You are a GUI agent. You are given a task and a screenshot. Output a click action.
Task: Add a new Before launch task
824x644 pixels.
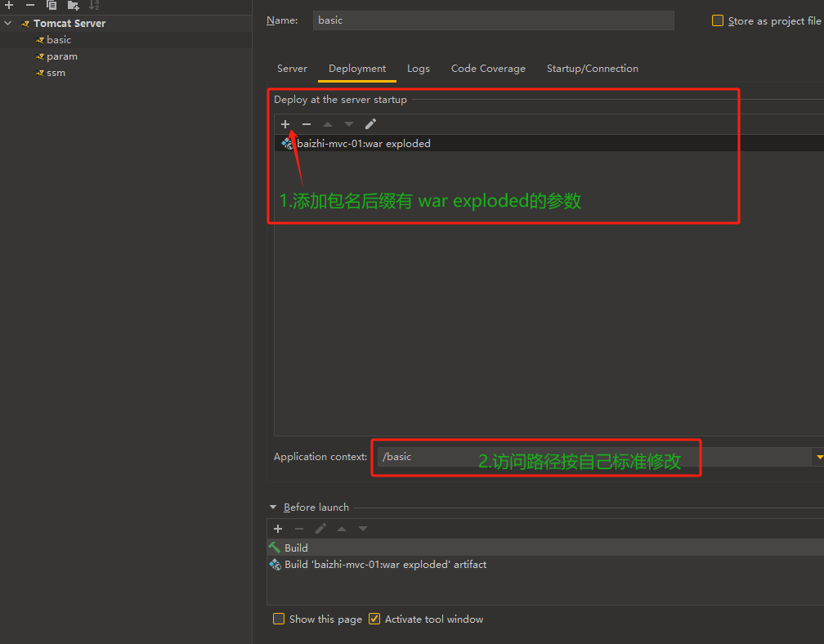[x=278, y=529]
